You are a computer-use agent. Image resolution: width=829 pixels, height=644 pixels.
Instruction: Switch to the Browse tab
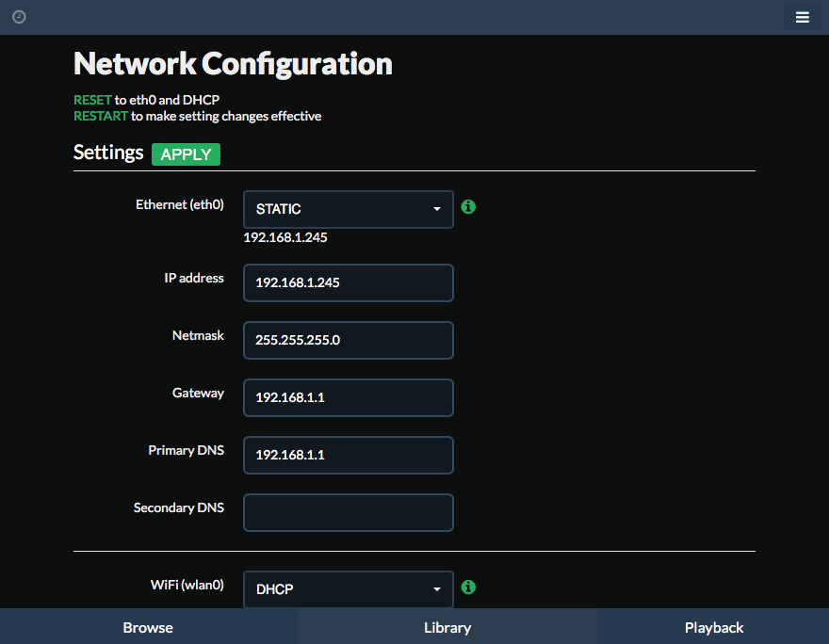(148, 627)
